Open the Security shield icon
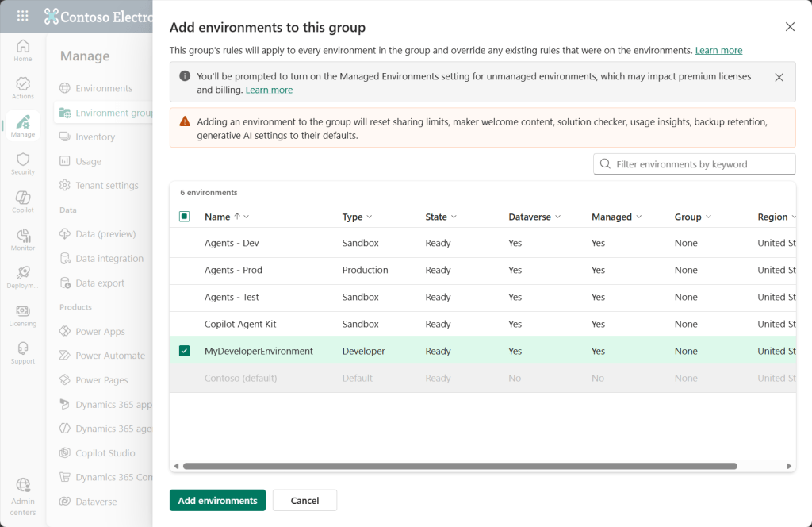 tap(23, 159)
